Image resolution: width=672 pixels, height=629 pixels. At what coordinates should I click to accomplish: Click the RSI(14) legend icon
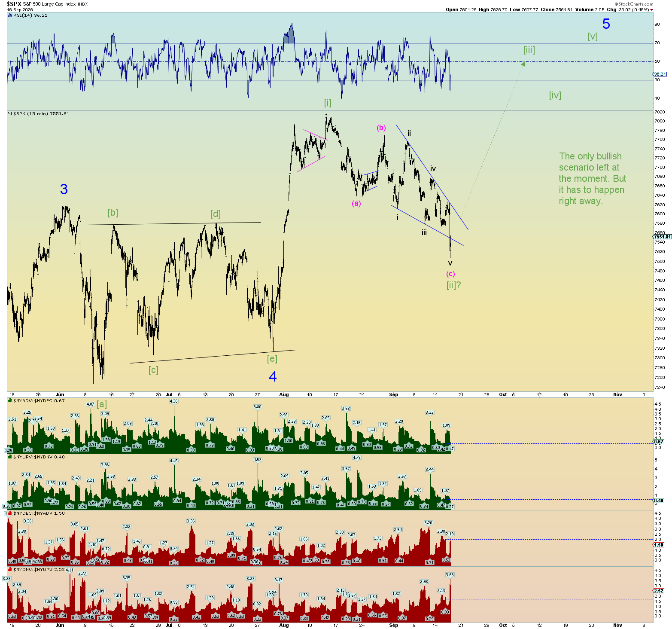tap(10, 15)
